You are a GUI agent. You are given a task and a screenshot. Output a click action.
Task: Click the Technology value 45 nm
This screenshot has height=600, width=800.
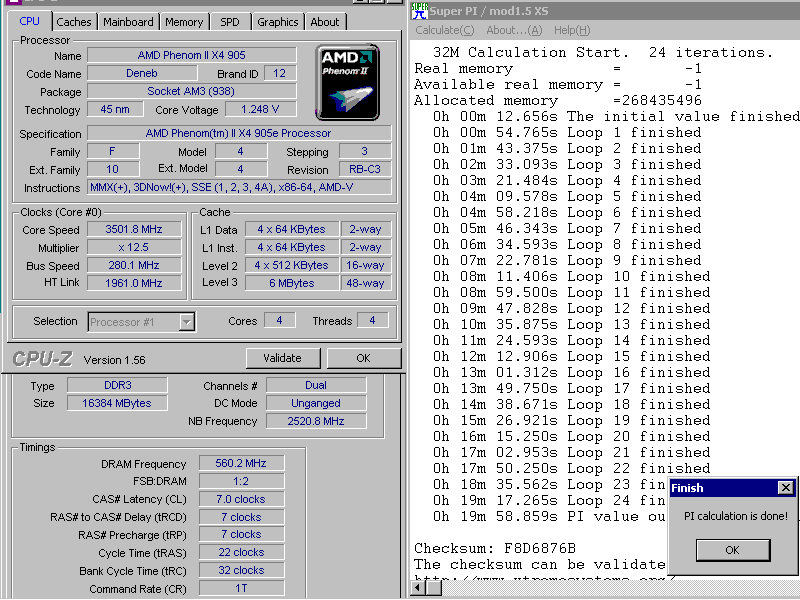click(115, 109)
